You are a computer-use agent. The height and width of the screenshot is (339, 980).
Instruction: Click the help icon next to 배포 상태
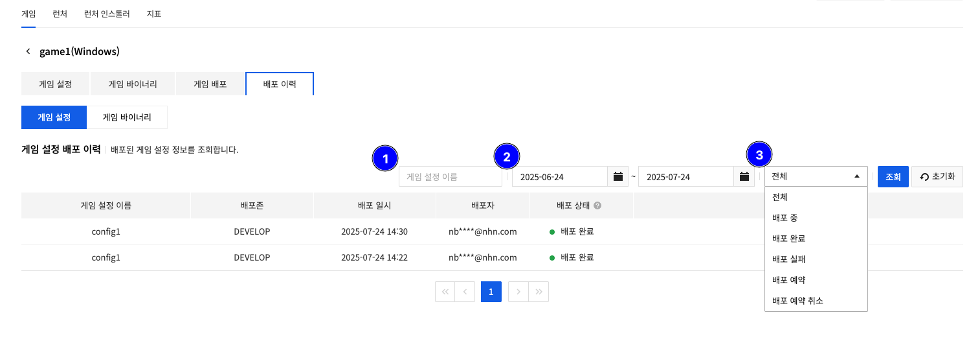[x=597, y=205]
